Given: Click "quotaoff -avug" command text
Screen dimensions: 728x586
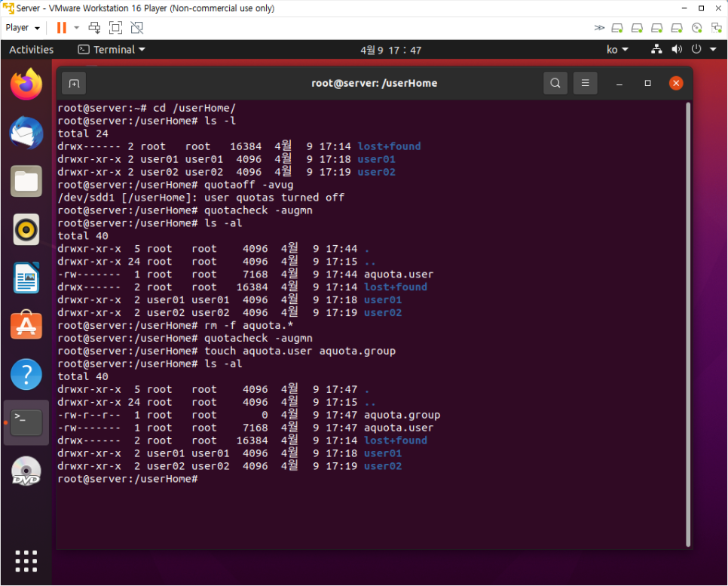Looking at the screenshot, I should [x=249, y=185].
